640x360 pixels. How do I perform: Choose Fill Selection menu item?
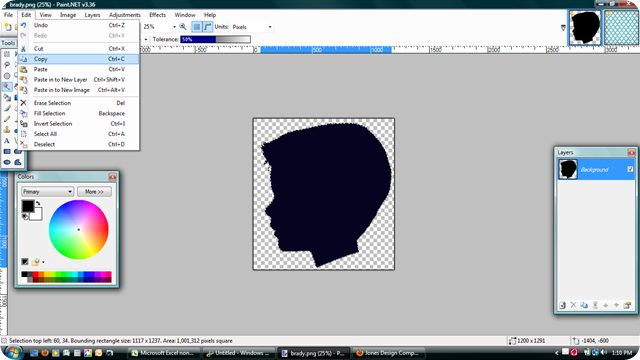click(x=79, y=113)
